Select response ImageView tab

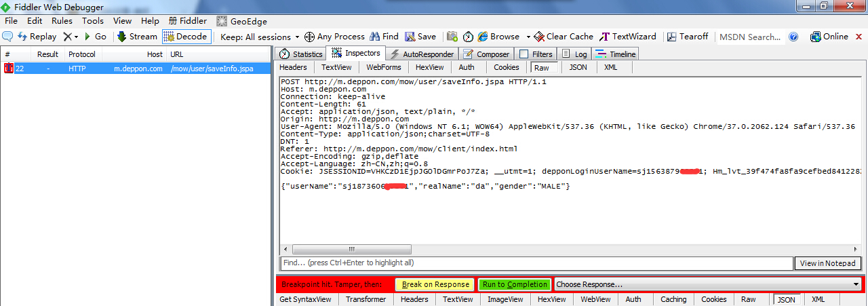point(505,299)
